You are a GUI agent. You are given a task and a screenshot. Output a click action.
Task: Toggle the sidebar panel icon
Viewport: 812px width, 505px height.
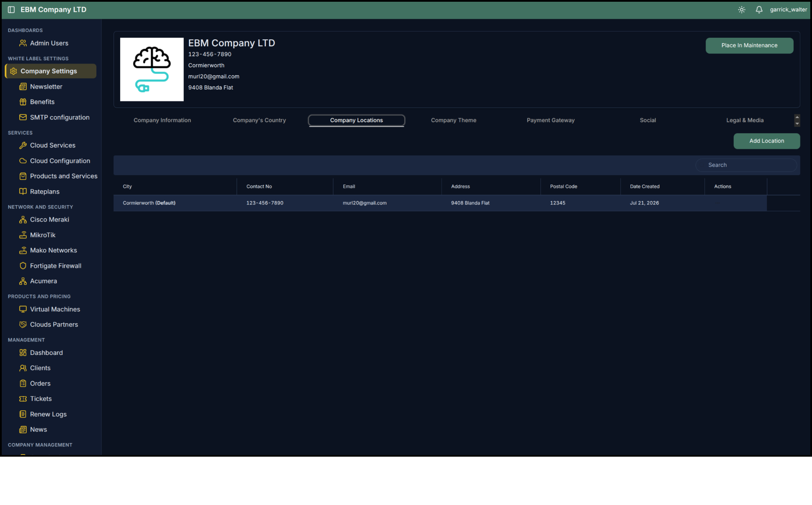pos(11,10)
